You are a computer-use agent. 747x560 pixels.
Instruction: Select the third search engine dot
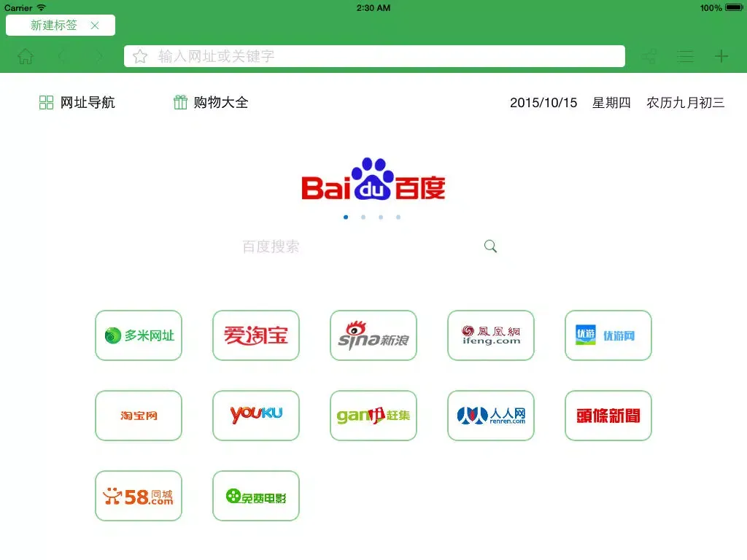pyautogui.click(x=381, y=217)
